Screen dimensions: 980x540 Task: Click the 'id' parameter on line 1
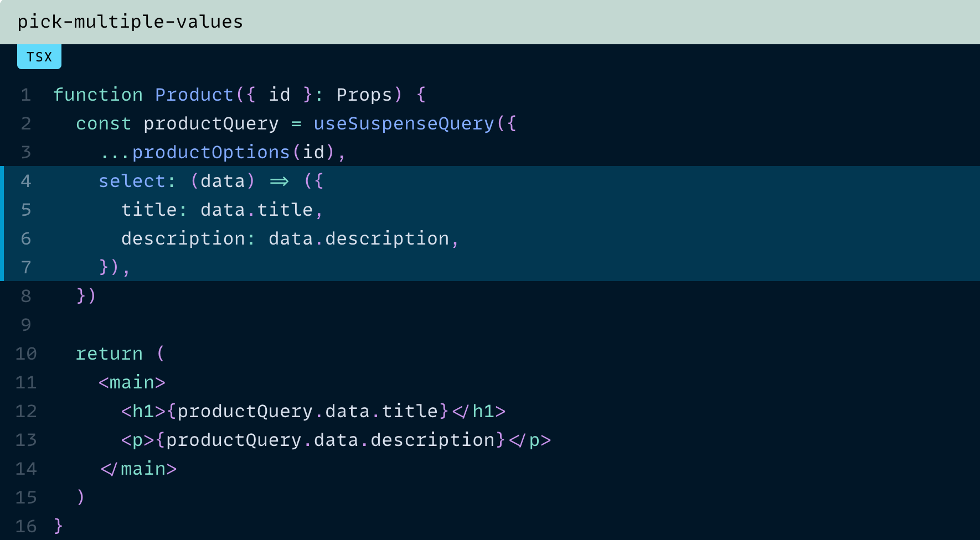279,95
